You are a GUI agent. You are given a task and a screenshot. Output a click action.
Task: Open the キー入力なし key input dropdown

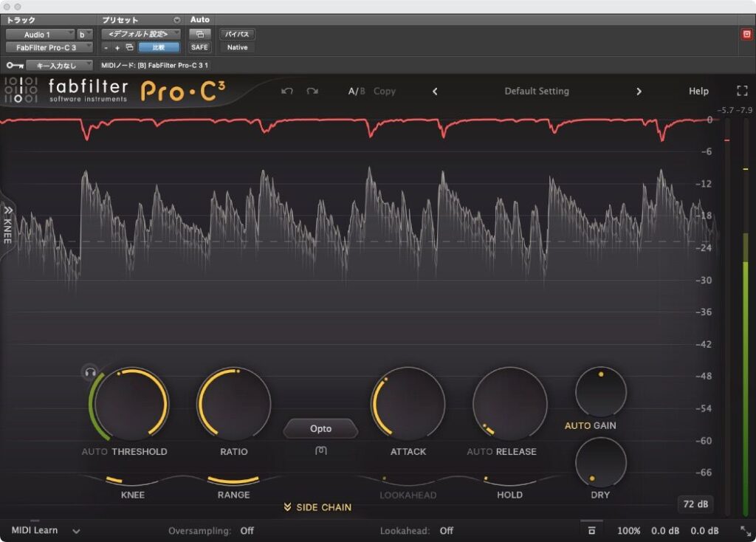(59, 65)
